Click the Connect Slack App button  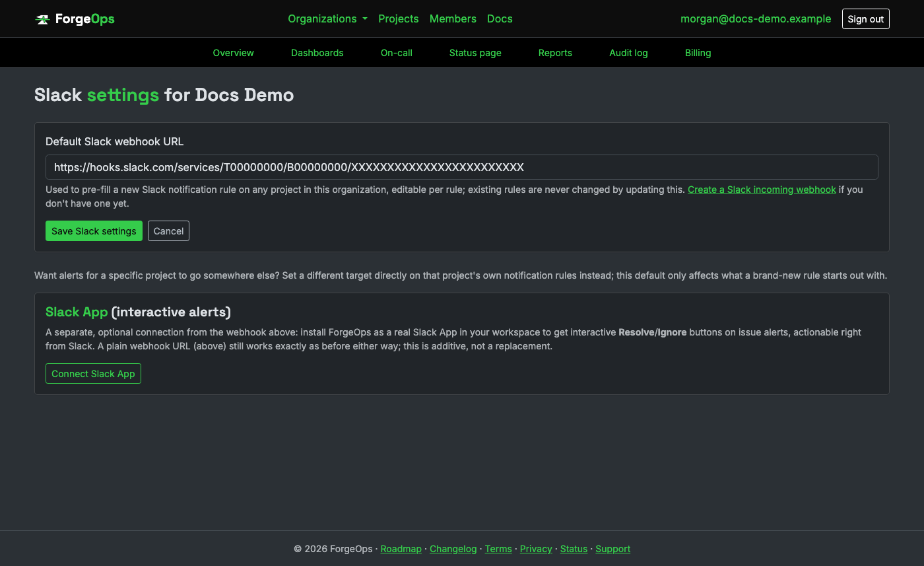[x=93, y=374]
